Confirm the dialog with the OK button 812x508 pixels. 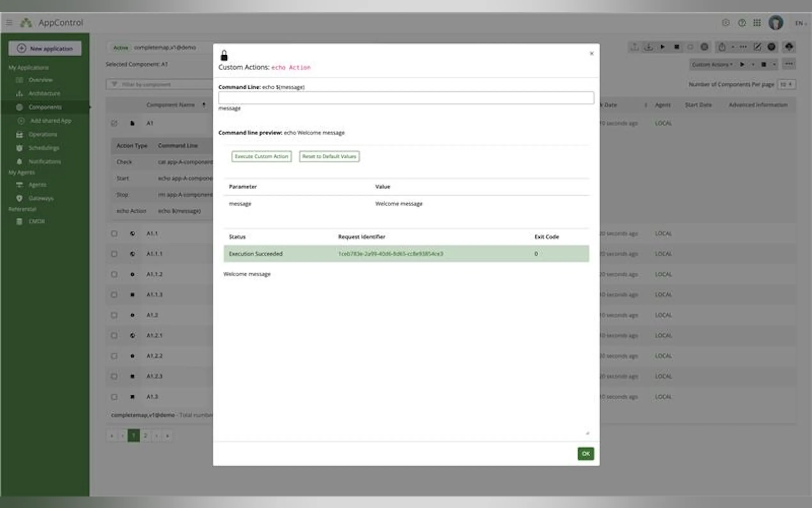585,453
